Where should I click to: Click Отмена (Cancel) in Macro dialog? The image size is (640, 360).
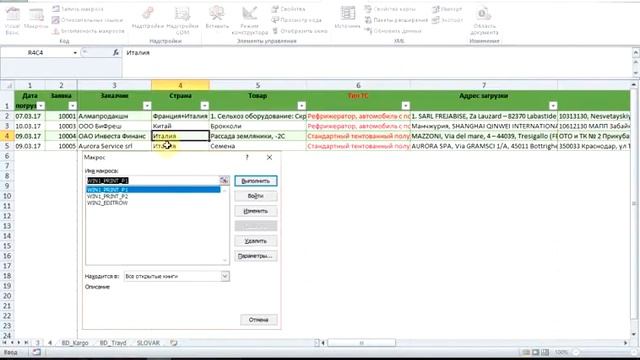coord(258,320)
